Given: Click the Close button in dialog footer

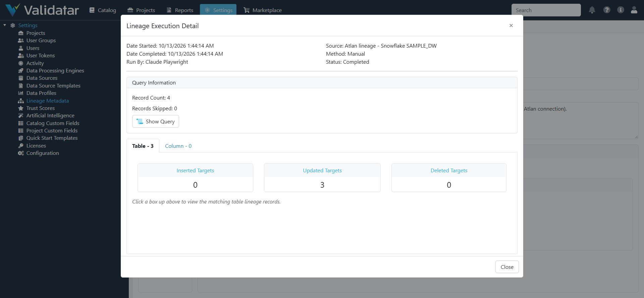Looking at the screenshot, I should tap(507, 267).
